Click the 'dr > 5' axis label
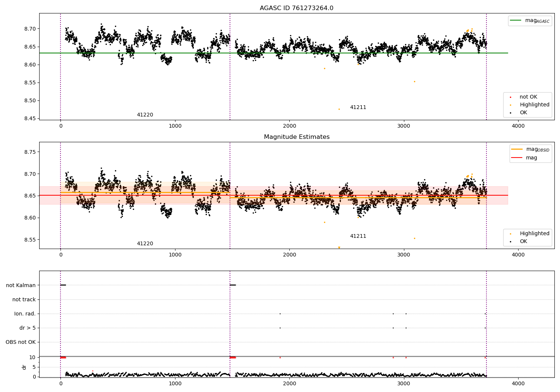The width and height of the screenshot is (560, 392). [28, 328]
